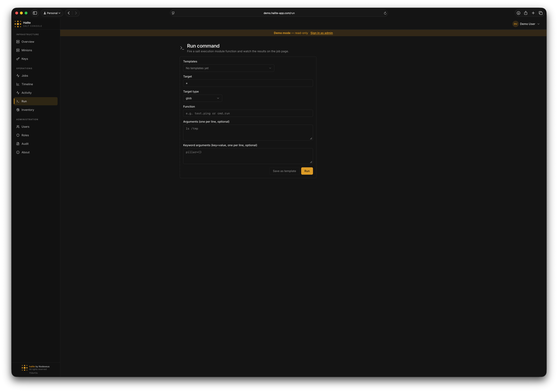Click the halite link in footer
This screenshot has height=392, width=558.
pos(32,366)
